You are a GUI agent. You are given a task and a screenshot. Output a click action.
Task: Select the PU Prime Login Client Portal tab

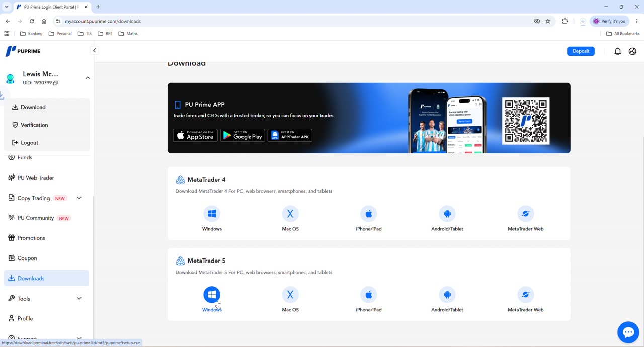tap(48, 7)
